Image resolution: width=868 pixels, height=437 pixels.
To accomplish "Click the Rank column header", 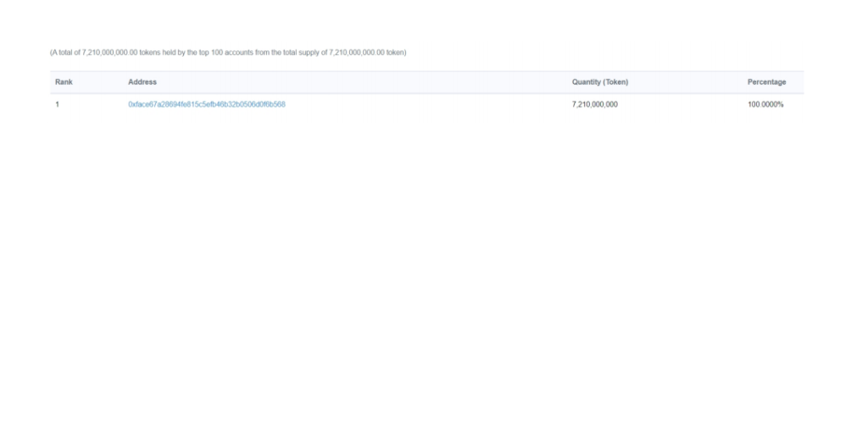I will point(64,82).
